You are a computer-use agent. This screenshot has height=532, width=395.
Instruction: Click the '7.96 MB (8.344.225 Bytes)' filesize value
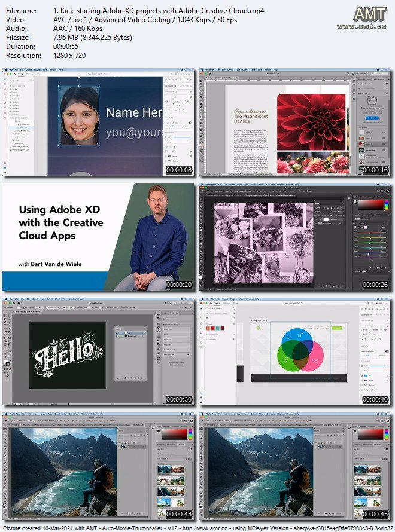point(93,38)
